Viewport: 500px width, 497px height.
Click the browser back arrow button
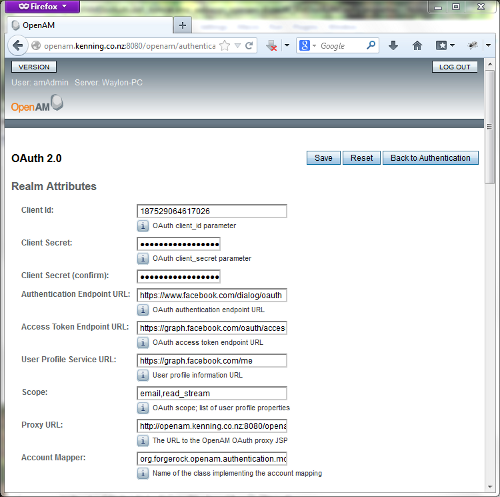[x=18, y=46]
